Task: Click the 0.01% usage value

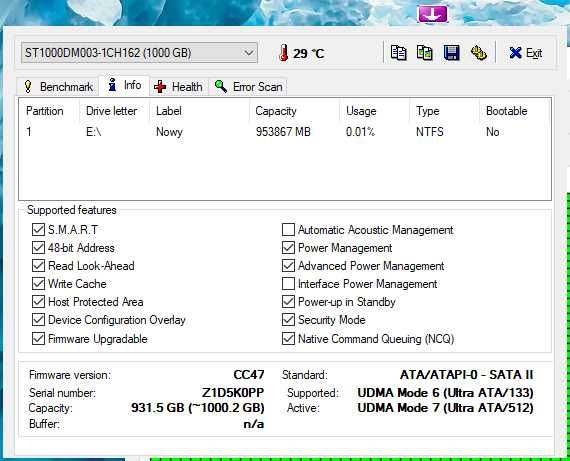Action: [x=360, y=132]
